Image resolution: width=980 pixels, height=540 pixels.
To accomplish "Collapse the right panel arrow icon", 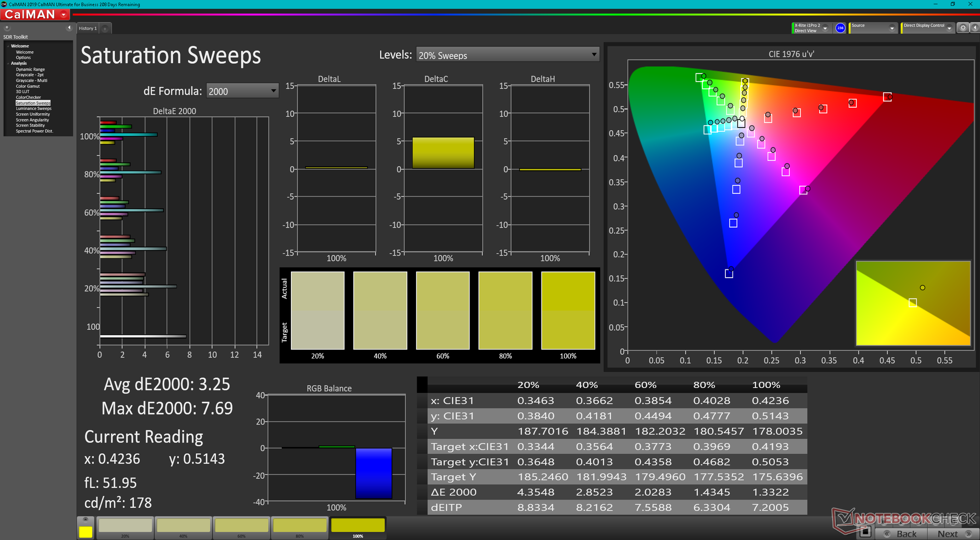I will pyautogui.click(x=974, y=28).
